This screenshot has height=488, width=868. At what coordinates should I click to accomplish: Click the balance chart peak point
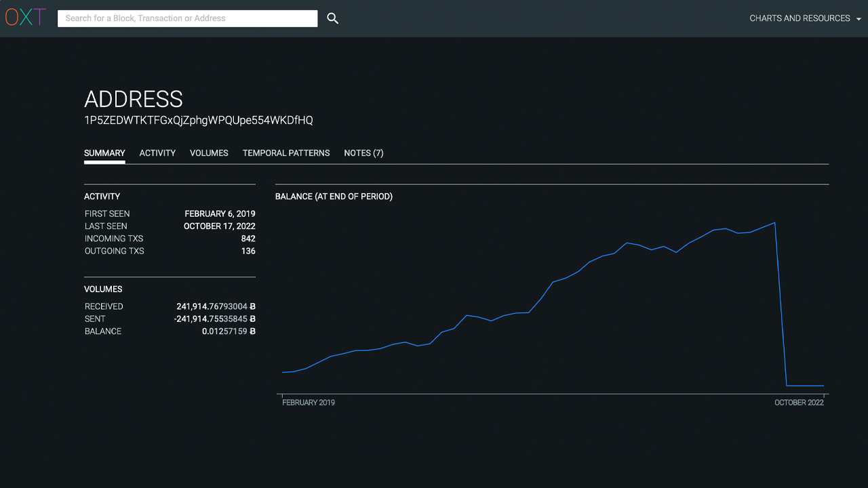pos(774,223)
